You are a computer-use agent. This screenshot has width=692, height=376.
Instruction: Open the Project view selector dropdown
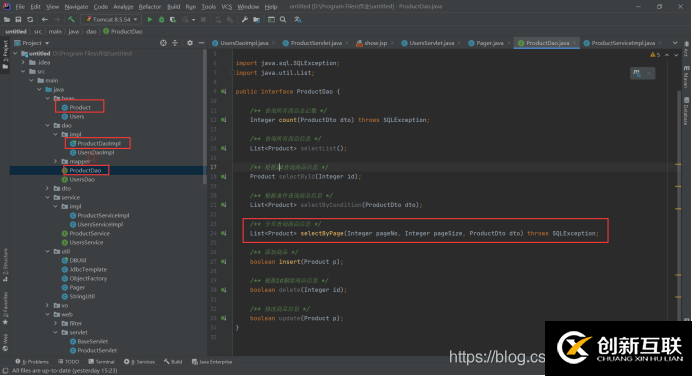point(32,43)
